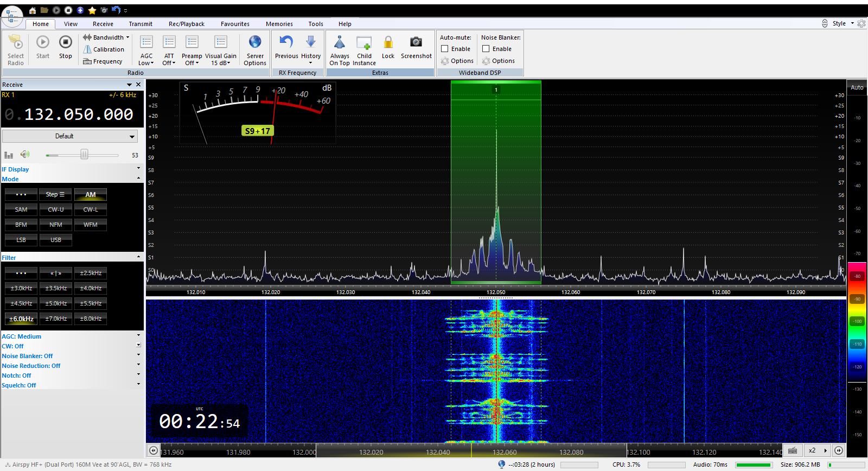Click the Screenshot camera icon
This screenshot has height=471, width=868.
pos(416,42)
